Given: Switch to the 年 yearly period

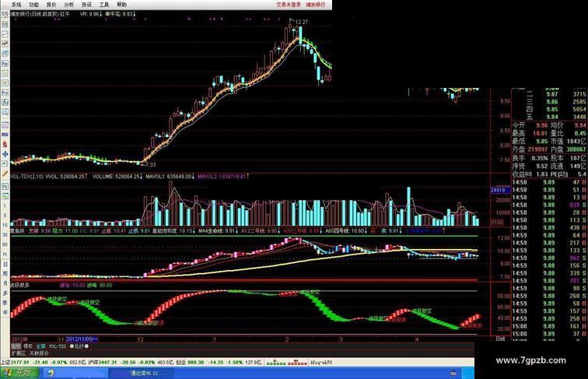Looking at the screenshot, I should (x=5, y=312).
